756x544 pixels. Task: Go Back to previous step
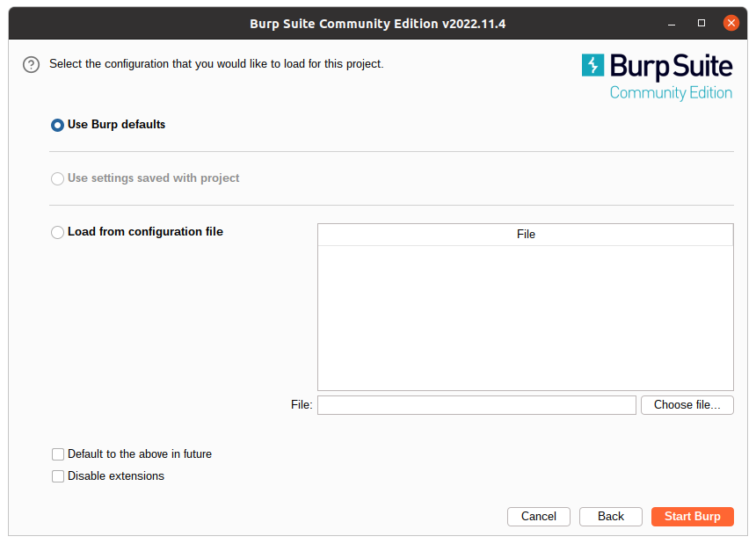click(x=610, y=517)
